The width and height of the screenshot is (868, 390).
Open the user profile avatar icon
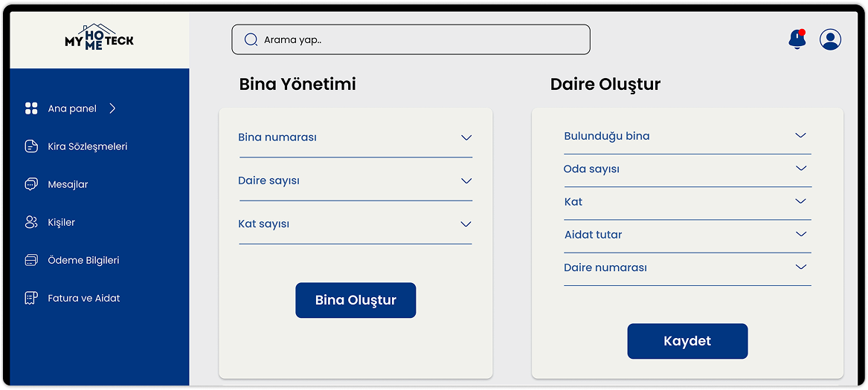pos(830,39)
